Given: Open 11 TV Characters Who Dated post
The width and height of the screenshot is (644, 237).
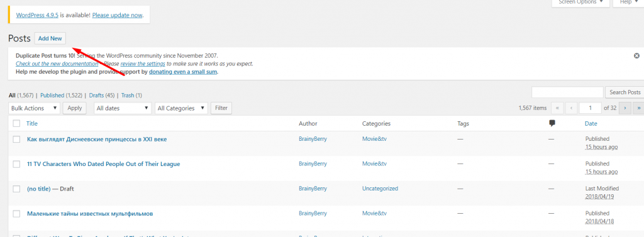Looking at the screenshot, I should click(104, 164).
